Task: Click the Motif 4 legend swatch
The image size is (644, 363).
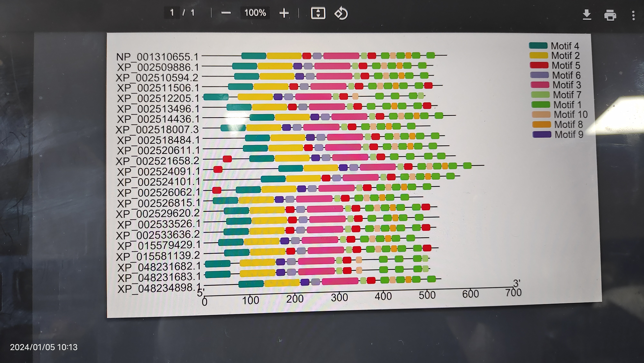Action: click(538, 46)
